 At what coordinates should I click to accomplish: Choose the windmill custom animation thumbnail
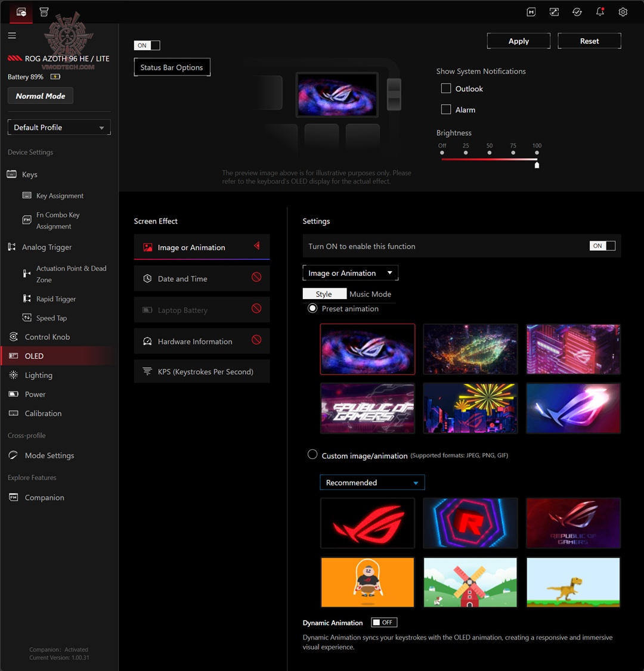470,582
